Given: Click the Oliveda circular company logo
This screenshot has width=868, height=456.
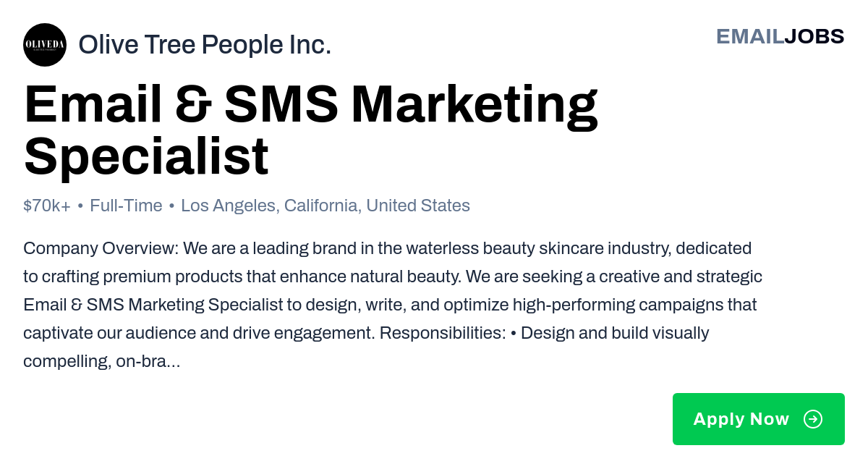Looking at the screenshot, I should 45,45.
